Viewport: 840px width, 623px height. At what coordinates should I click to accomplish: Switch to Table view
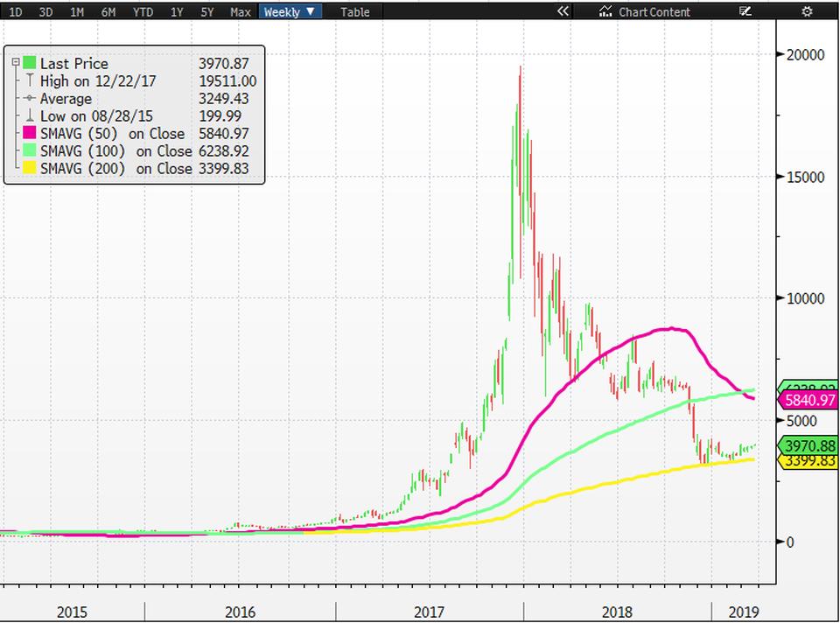click(x=354, y=11)
